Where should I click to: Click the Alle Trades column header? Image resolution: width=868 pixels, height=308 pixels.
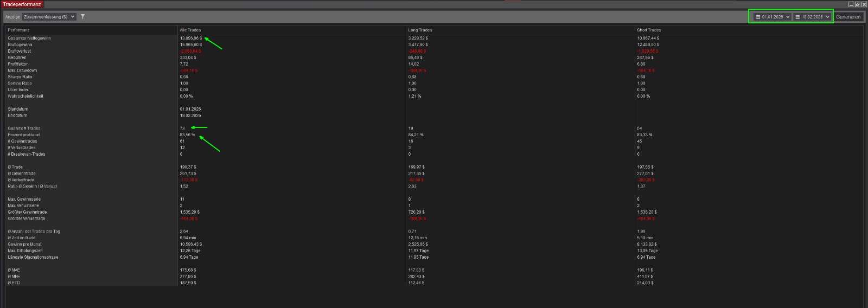tap(190, 30)
